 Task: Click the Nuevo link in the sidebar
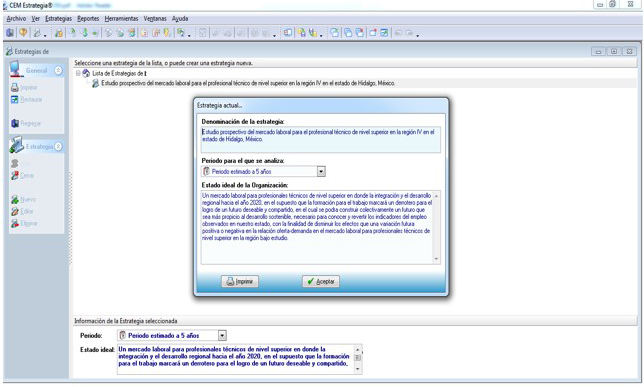pos(28,200)
